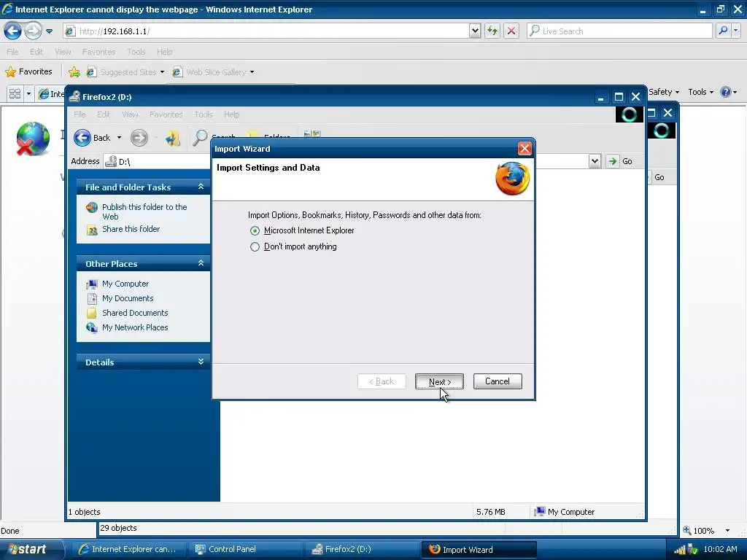Go back in Internet Explorer

[12, 31]
